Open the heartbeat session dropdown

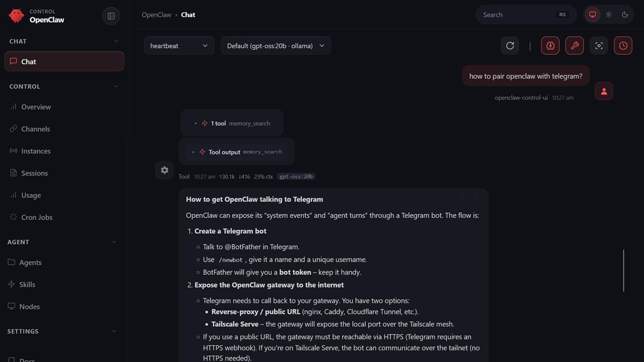pos(179,46)
